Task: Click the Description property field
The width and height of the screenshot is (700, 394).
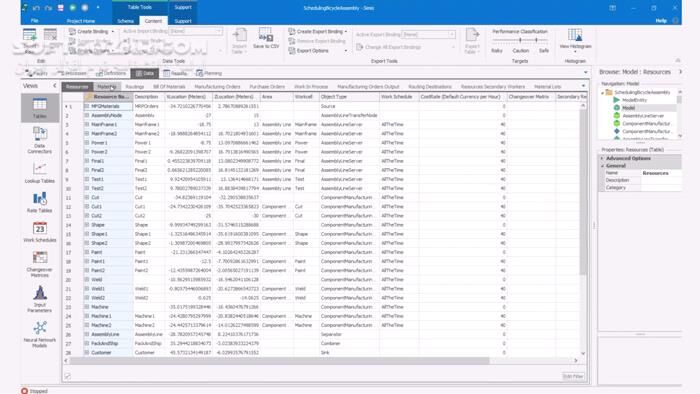Action: (x=661, y=180)
